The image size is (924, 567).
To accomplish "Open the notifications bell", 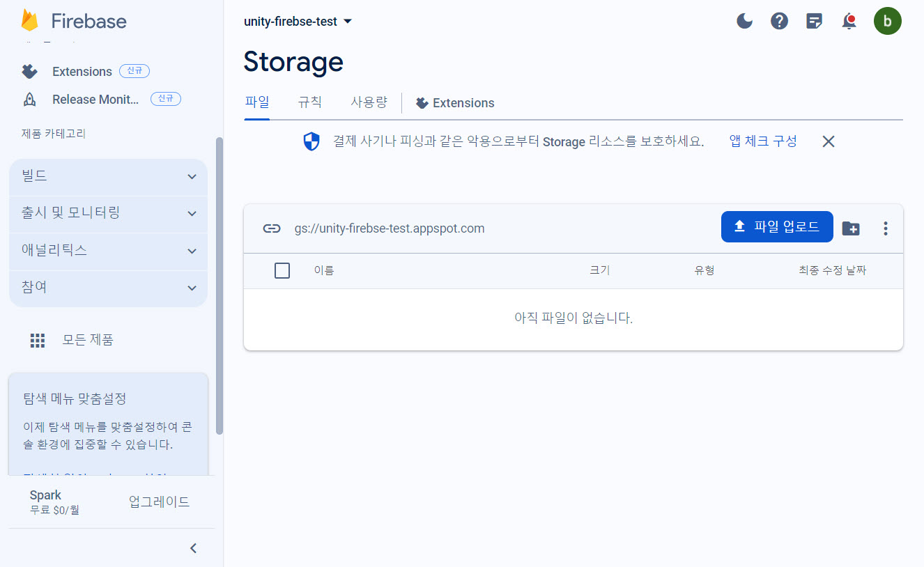I will pos(849,21).
